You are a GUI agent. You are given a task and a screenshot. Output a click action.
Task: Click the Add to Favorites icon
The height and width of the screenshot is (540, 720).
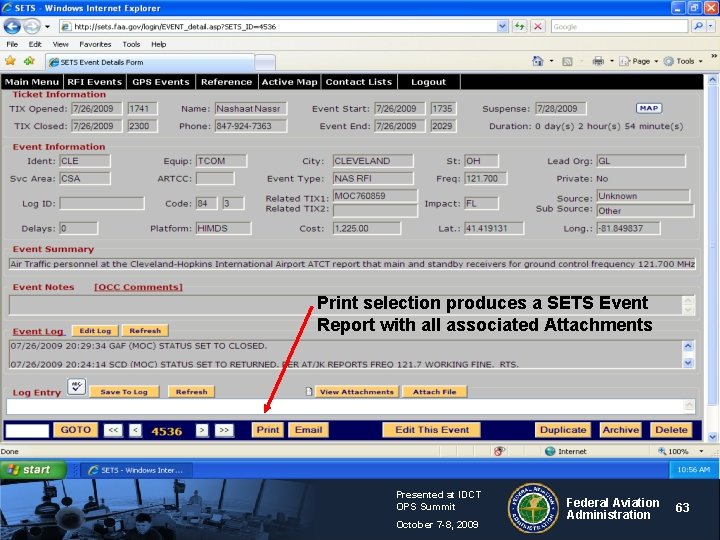coord(29,61)
